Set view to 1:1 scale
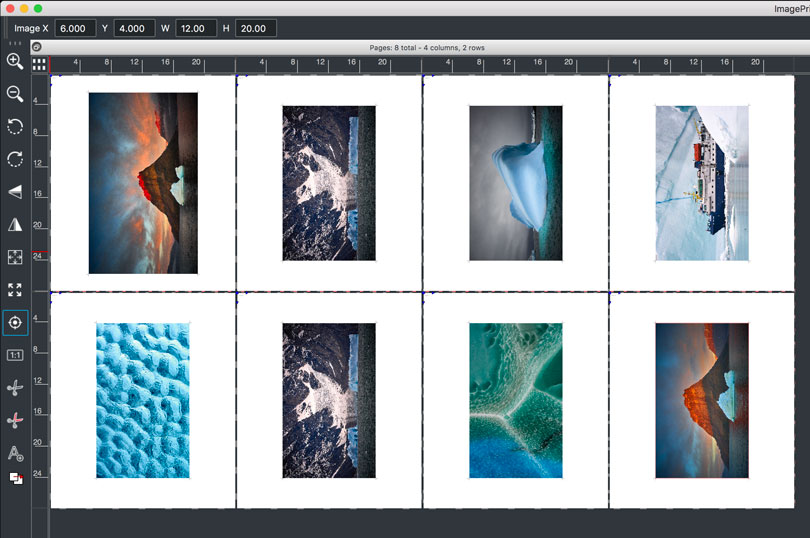810x538 pixels. [14, 355]
